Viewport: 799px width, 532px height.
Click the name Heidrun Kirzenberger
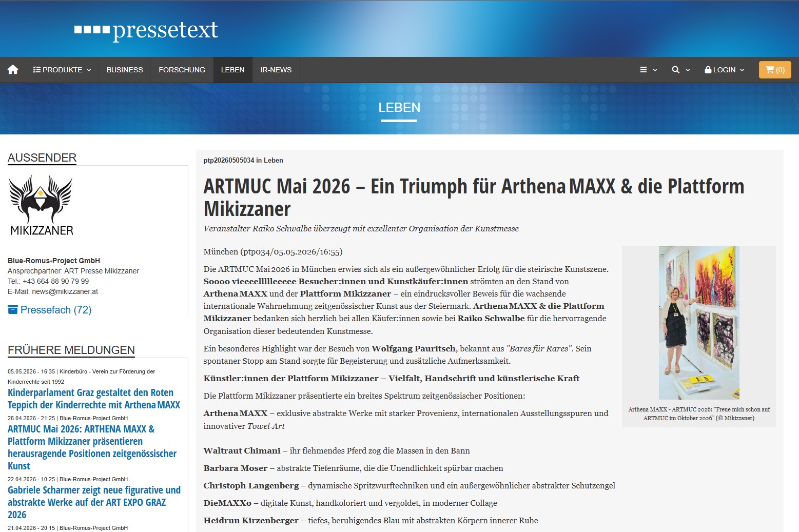(x=251, y=521)
